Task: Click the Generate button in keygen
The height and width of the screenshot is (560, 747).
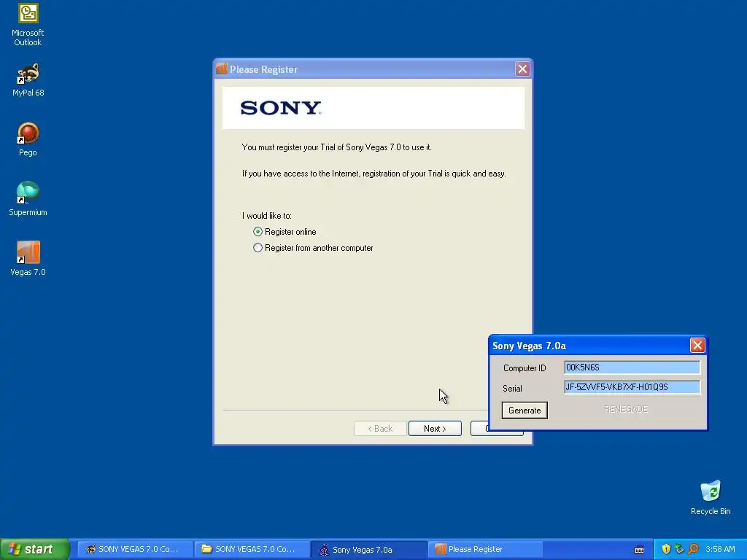Action: 525,411
